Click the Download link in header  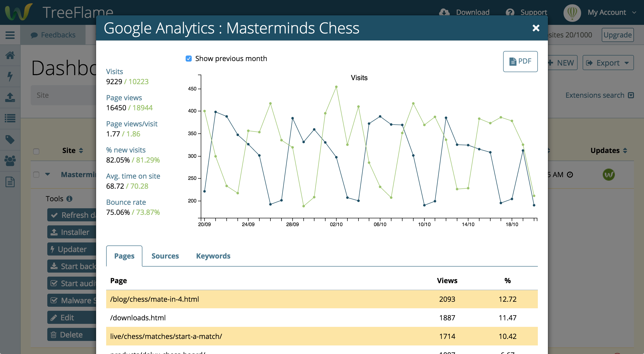pos(473,12)
